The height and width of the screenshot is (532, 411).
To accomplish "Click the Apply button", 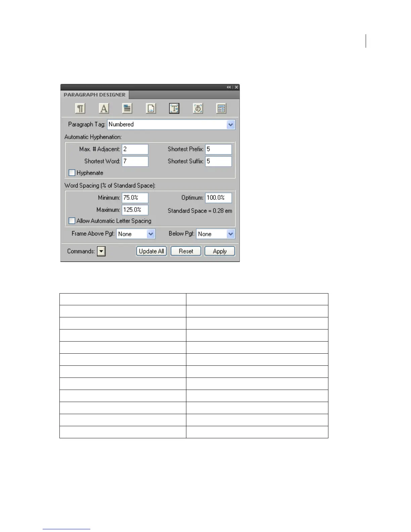I will coord(220,251).
